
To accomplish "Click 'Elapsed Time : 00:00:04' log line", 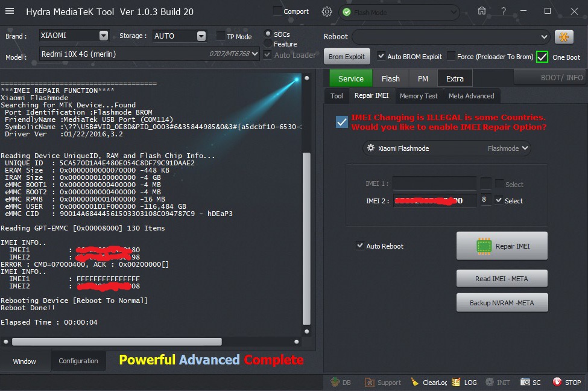I will (49, 322).
